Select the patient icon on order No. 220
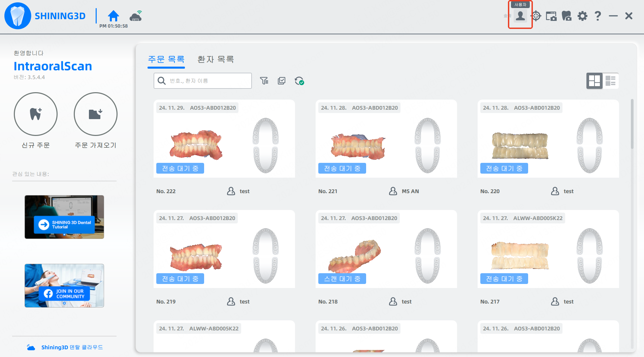The height and width of the screenshot is (357, 644). [x=555, y=191]
